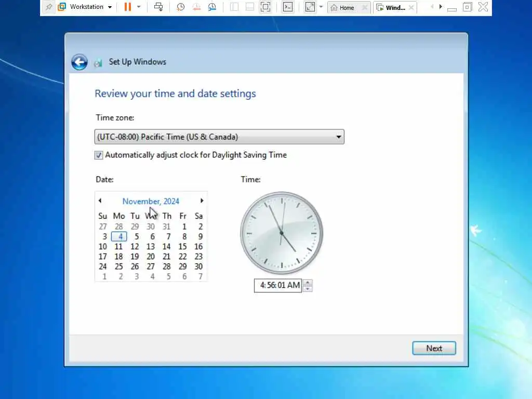Open the Time zone dropdown
The height and width of the screenshot is (399, 532).
(x=219, y=137)
